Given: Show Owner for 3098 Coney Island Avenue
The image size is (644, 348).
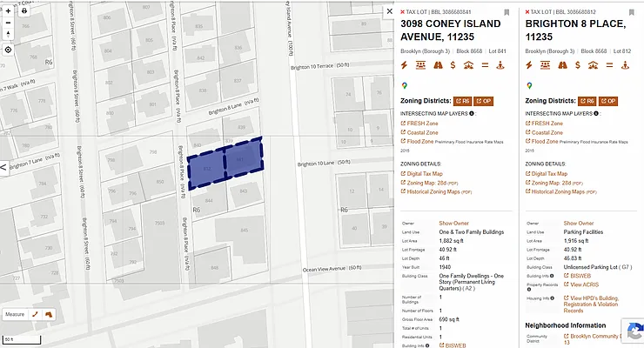Looking at the screenshot, I should [453, 224].
